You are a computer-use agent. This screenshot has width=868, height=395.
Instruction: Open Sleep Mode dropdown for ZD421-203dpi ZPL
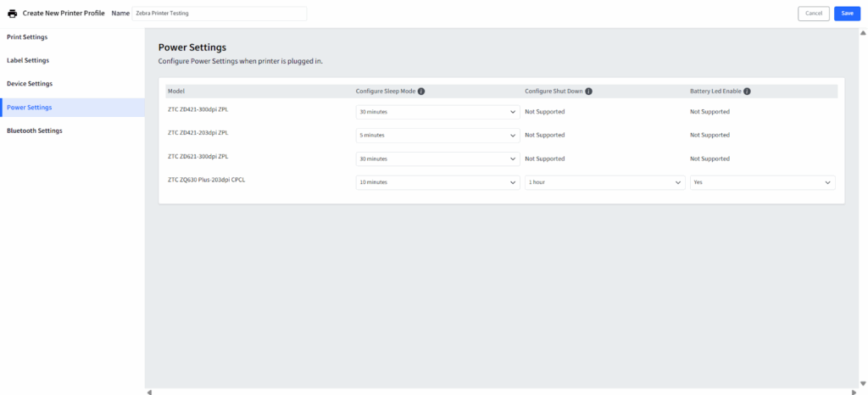click(437, 135)
